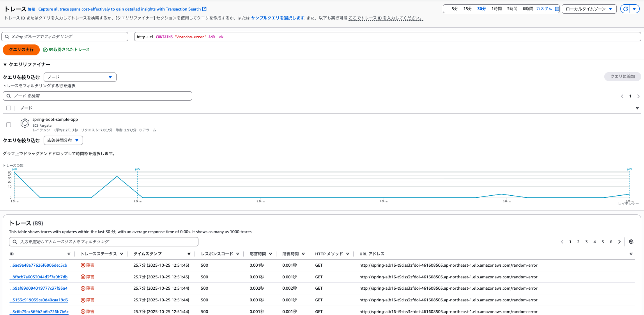644x315 pixels.
Task: Open the refresh interval dropdown arrow
Action: pos(634,9)
